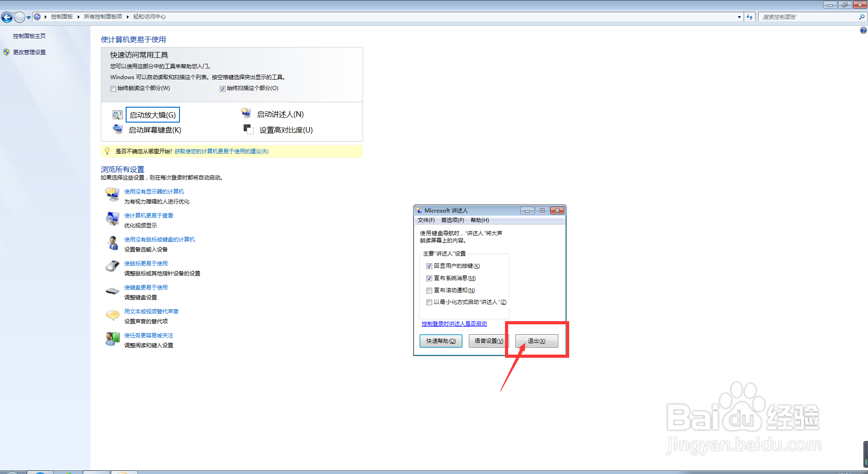Screen dimensions: 868x474
Task: Open 用文本或视频替代声音 link
Action: (x=151, y=311)
